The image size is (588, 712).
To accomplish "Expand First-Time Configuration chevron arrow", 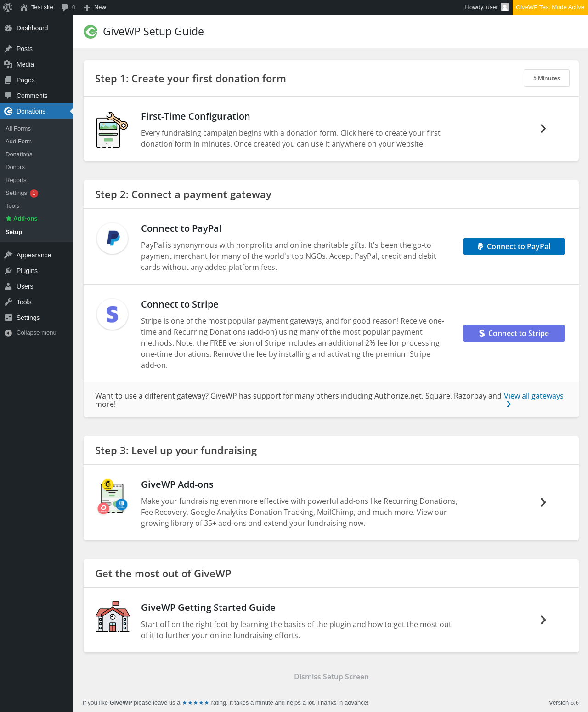I will point(543,129).
